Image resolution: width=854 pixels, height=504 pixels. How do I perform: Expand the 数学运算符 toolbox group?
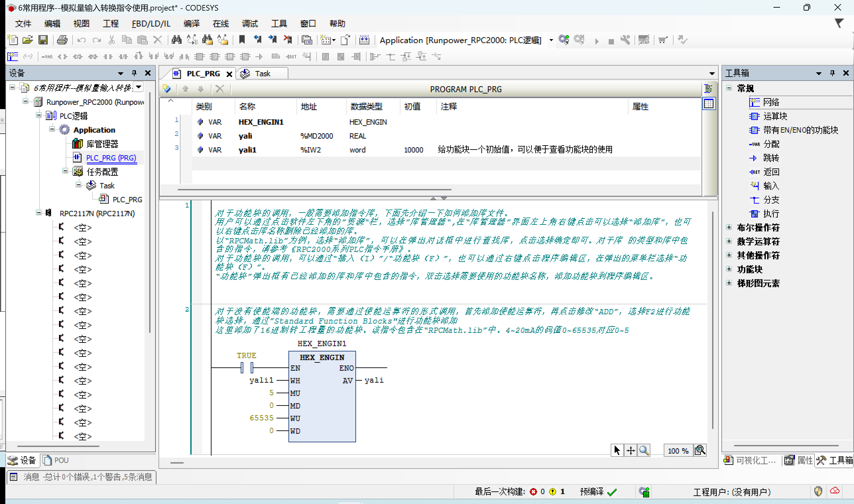pos(729,241)
